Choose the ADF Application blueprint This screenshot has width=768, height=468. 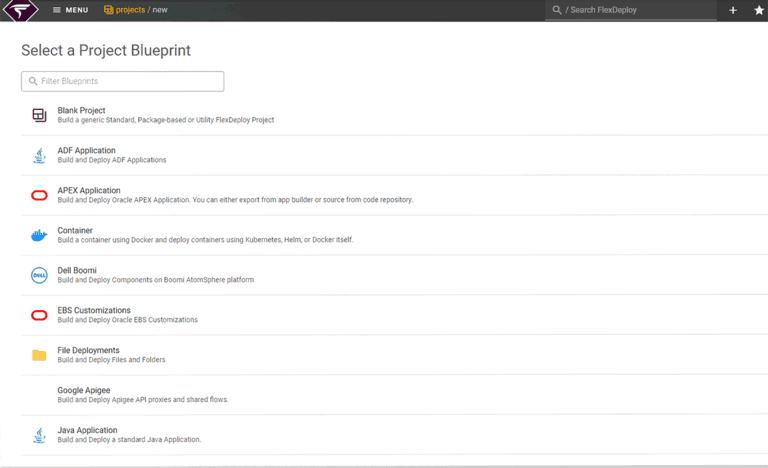(x=394, y=155)
